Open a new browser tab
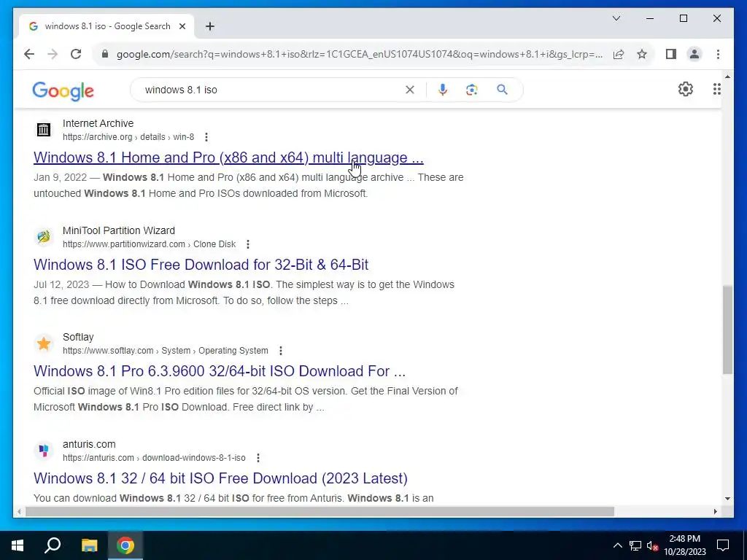This screenshot has height=560, width=747. [210, 26]
